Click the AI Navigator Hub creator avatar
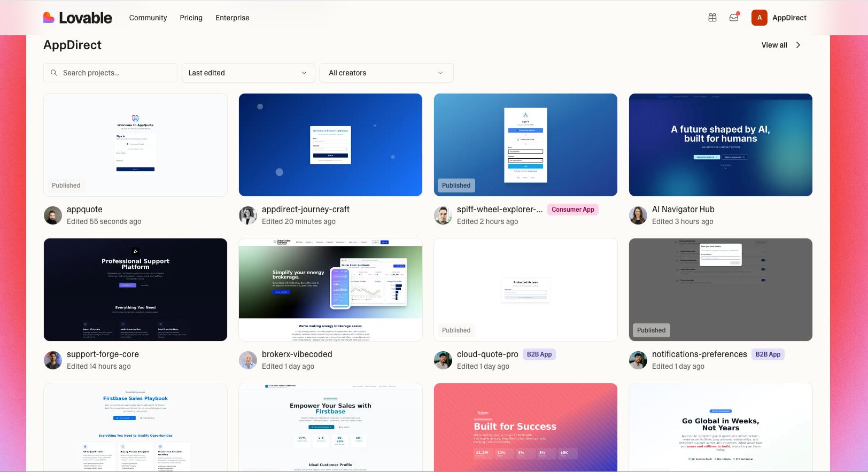The image size is (868, 472). click(x=638, y=215)
